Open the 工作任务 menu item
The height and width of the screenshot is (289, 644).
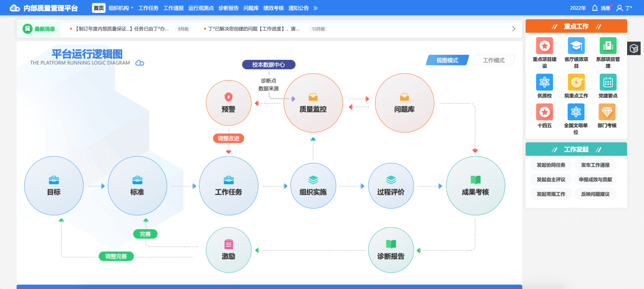tap(148, 8)
